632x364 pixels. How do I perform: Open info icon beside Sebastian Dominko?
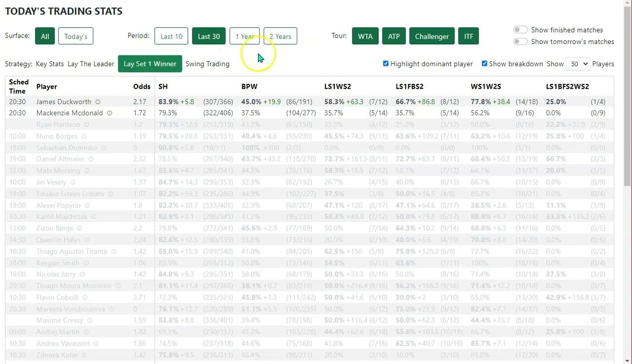[104, 148]
